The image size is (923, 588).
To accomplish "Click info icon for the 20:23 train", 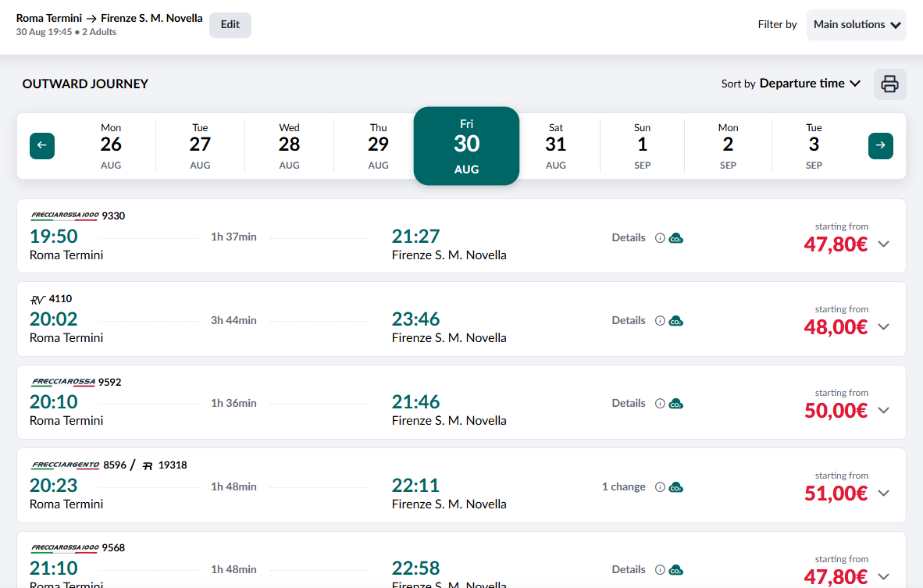I will (x=660, y=487).
